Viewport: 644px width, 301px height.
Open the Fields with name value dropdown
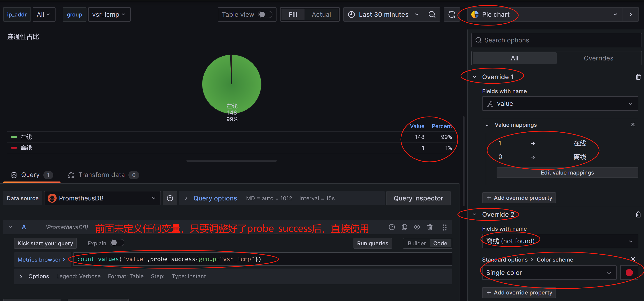(x=560, y=103)
